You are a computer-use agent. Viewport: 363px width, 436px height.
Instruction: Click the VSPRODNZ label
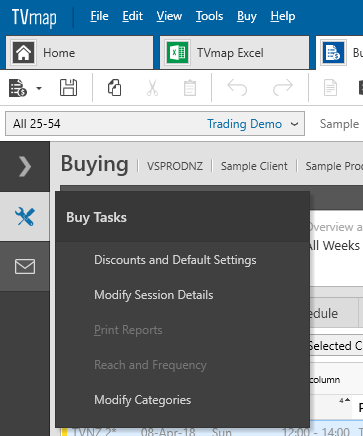pos(175,166)
